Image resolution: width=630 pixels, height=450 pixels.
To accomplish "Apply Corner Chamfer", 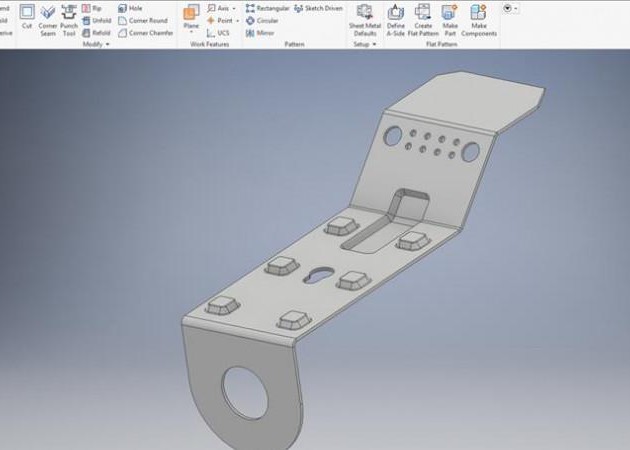I will (145, 32).
